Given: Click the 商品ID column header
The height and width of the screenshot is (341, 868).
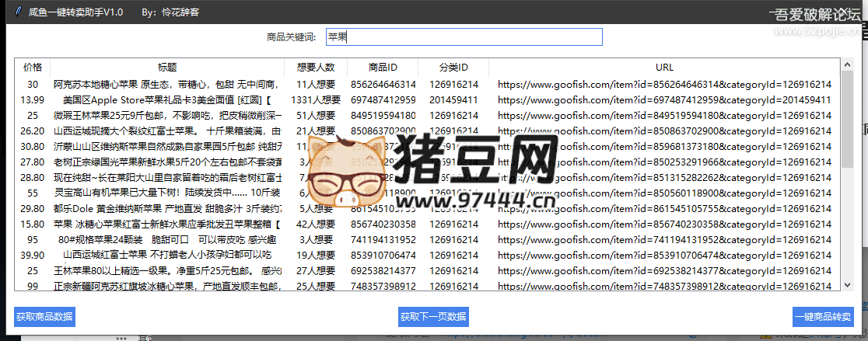Looking at the screenshot, I should pos(383,68).
